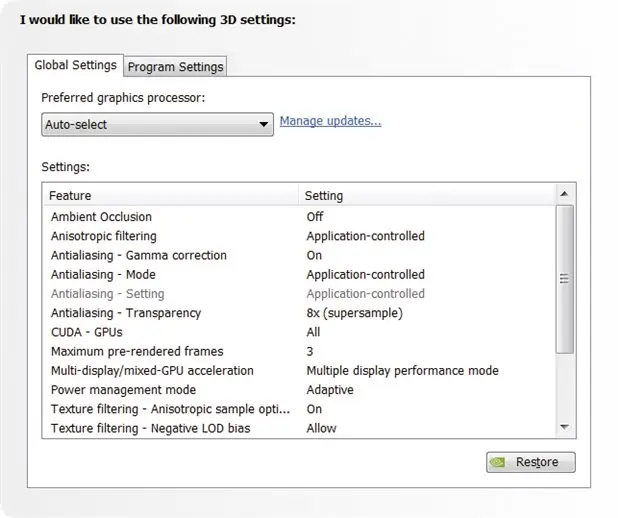618x518 pixels.
Task: Select Antialiasing - Gamma correction feature
Action: click(139, 255)
